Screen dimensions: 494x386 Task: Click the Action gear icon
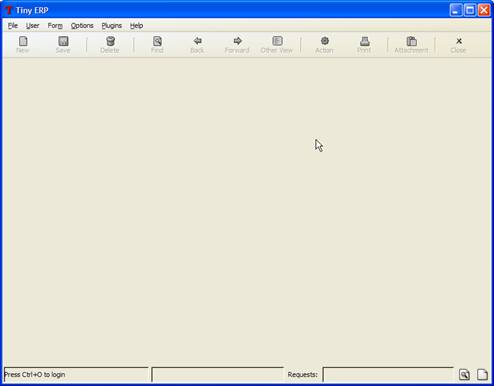324,41
